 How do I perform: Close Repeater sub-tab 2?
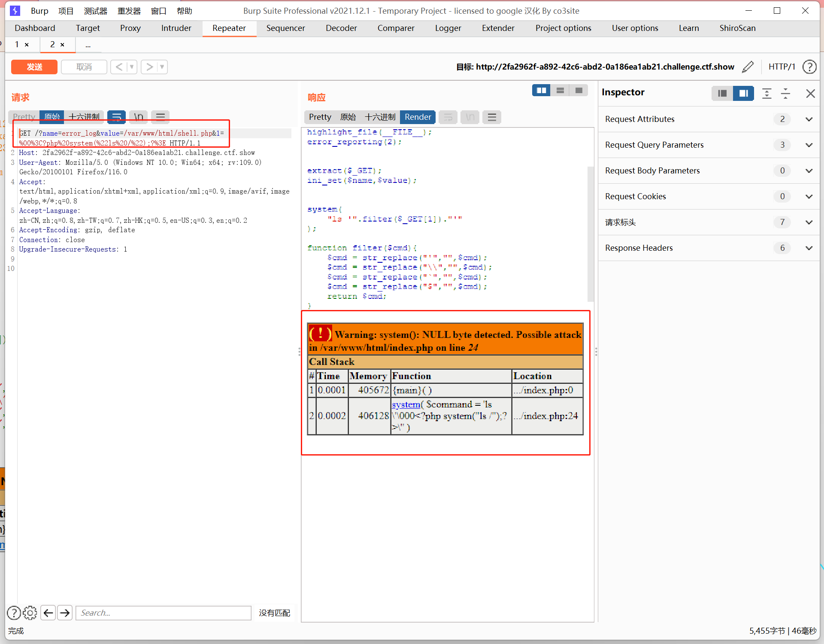[62, 45]
